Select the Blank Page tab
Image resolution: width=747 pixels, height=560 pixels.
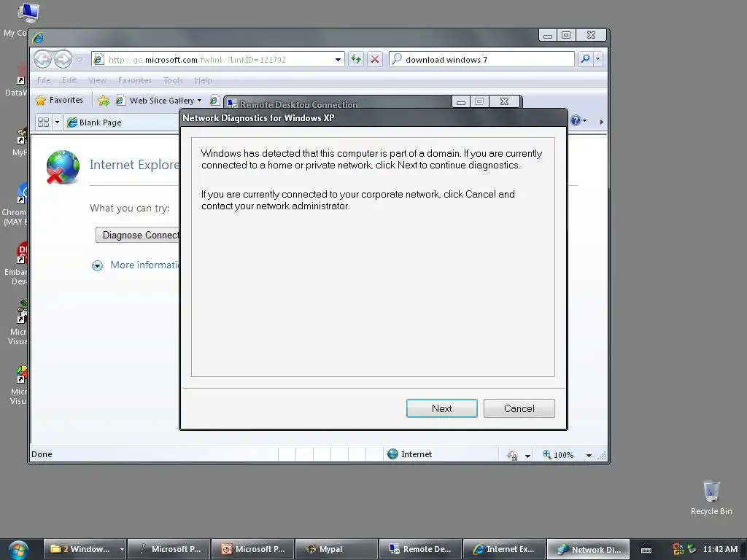[x=122, y=122]
